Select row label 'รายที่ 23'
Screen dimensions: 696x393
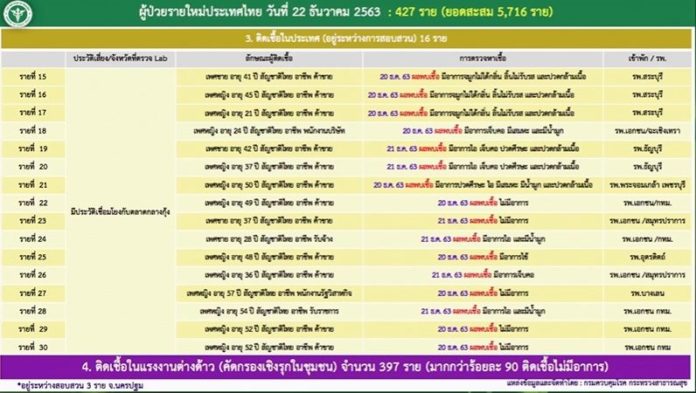pos(33,221)
